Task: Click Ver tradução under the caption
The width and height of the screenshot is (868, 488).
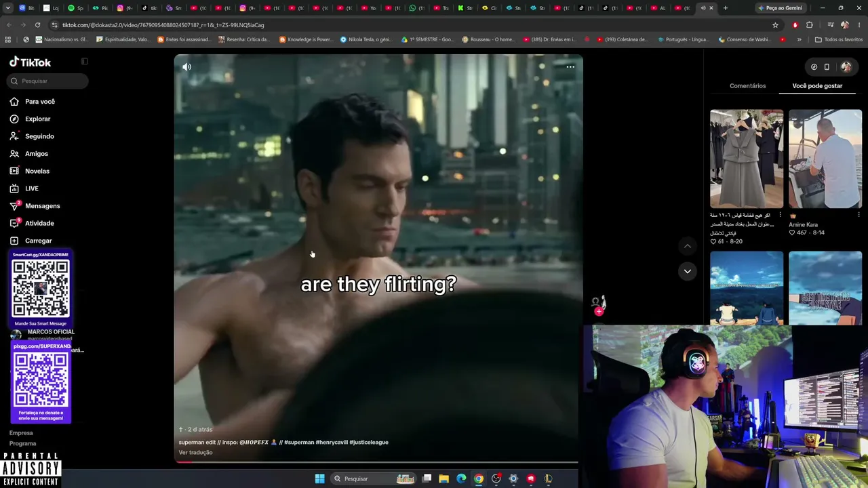Action: tap(195, 453)
